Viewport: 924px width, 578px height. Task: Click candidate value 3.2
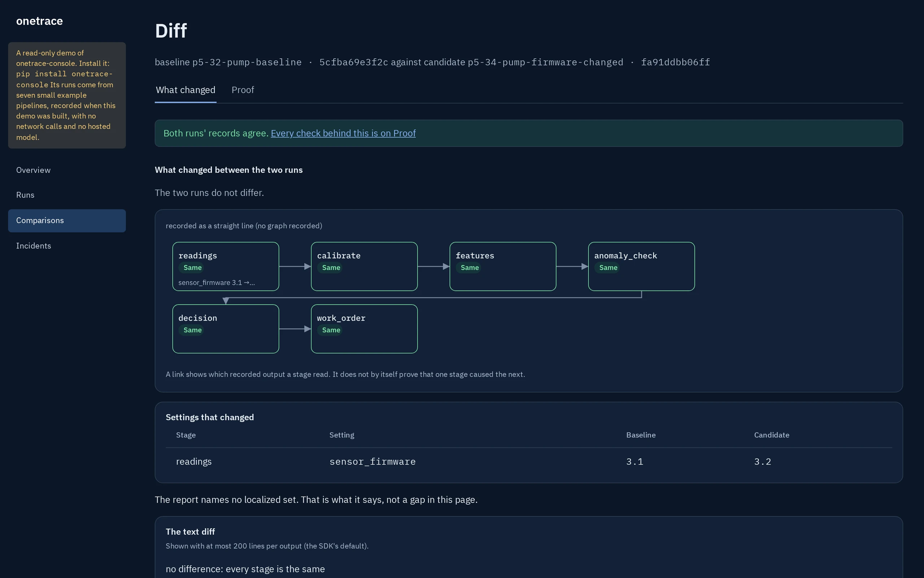[763, 462]
